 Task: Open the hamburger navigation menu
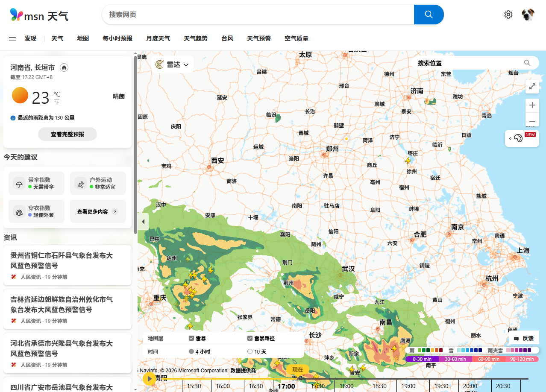point(12,38)
